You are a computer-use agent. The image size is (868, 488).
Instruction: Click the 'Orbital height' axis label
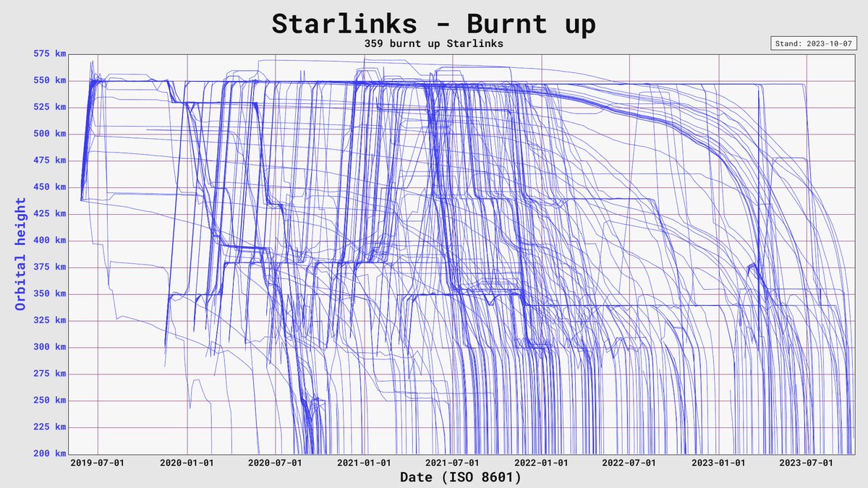coord(20,254)
